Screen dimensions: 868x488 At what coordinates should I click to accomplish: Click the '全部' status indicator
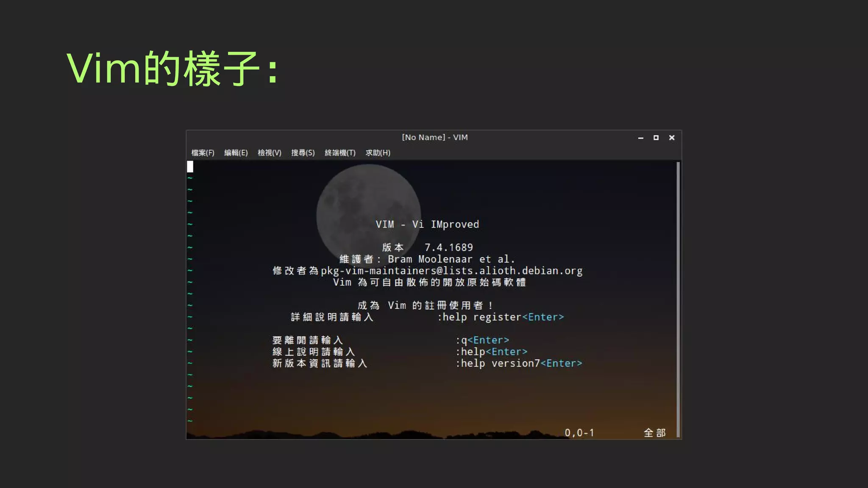point(655,433)
